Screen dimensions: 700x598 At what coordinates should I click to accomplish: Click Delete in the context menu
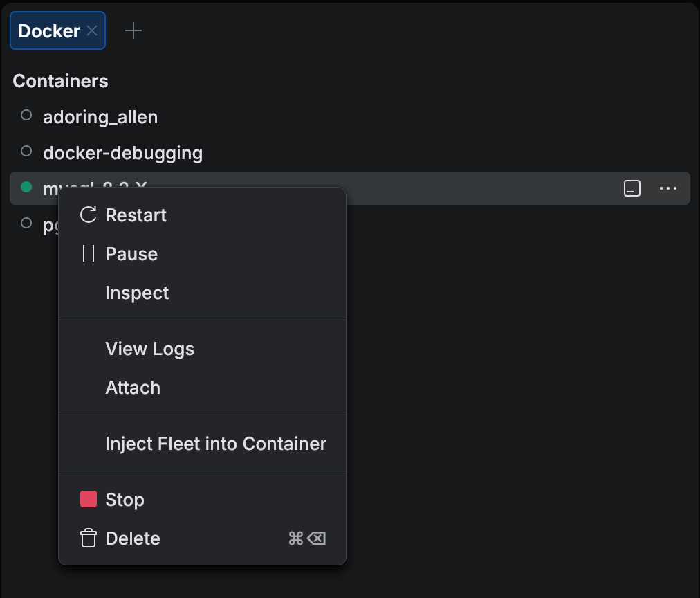coord(132,538)
